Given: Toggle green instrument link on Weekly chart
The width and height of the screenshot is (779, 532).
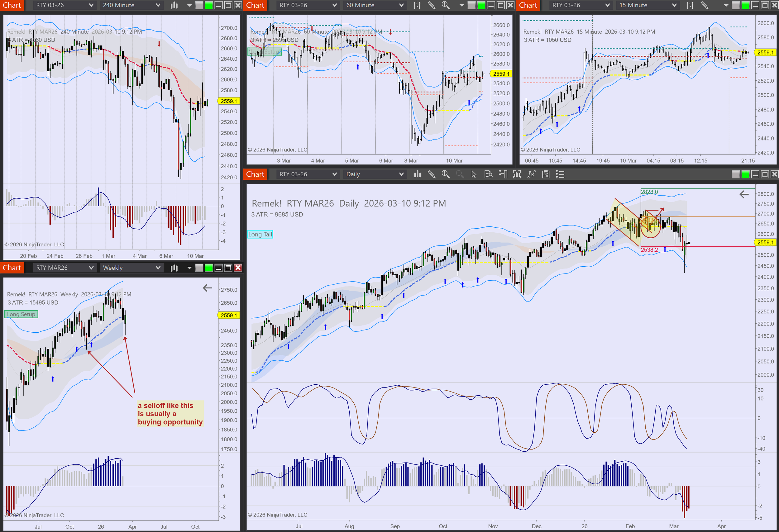Looking at the screenshot, I should coord(209,268).
